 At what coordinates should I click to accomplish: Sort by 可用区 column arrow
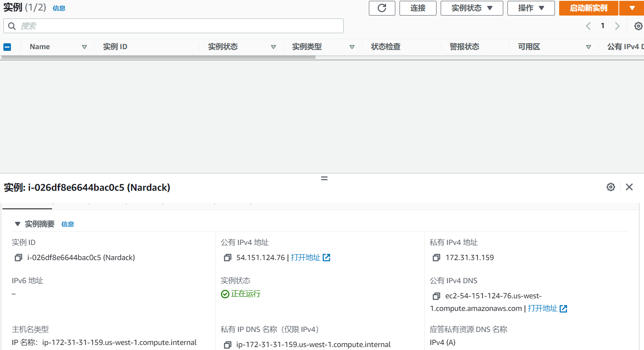click(x=589, y=47)
